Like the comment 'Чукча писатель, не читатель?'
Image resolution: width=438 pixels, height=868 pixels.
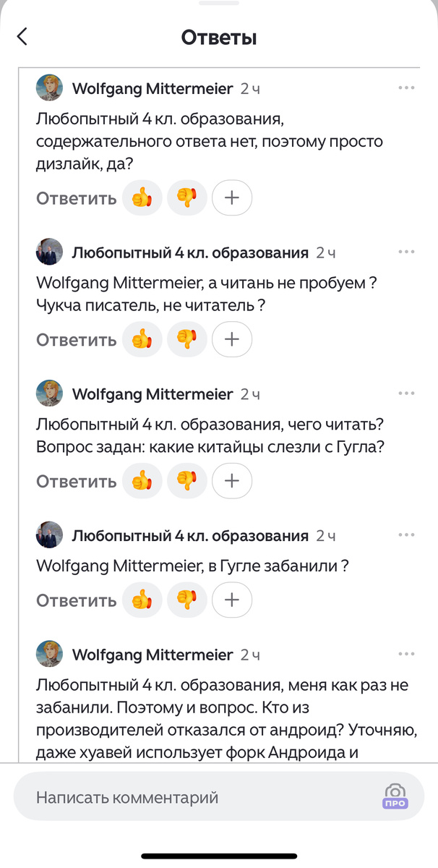coord(142,339)
